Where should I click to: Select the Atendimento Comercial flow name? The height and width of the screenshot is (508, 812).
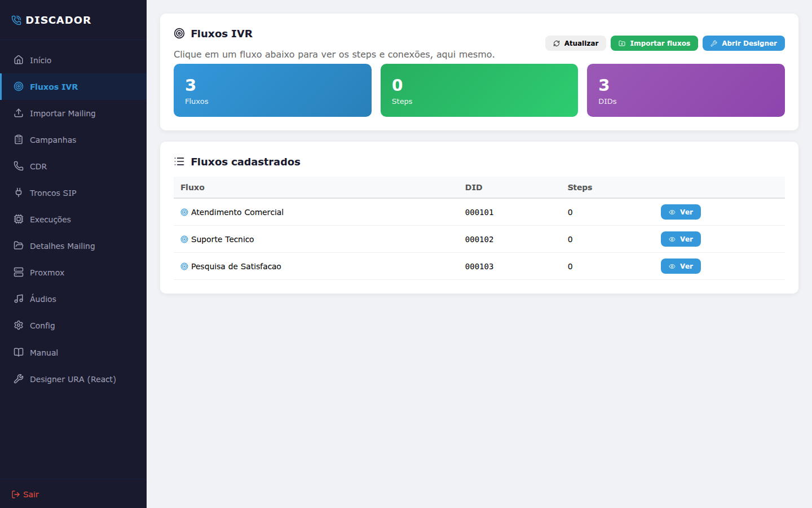tap(237, 212)
